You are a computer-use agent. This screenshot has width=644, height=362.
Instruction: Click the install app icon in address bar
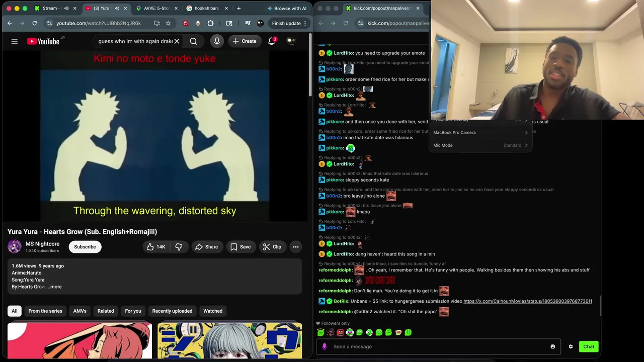(157, 23)
